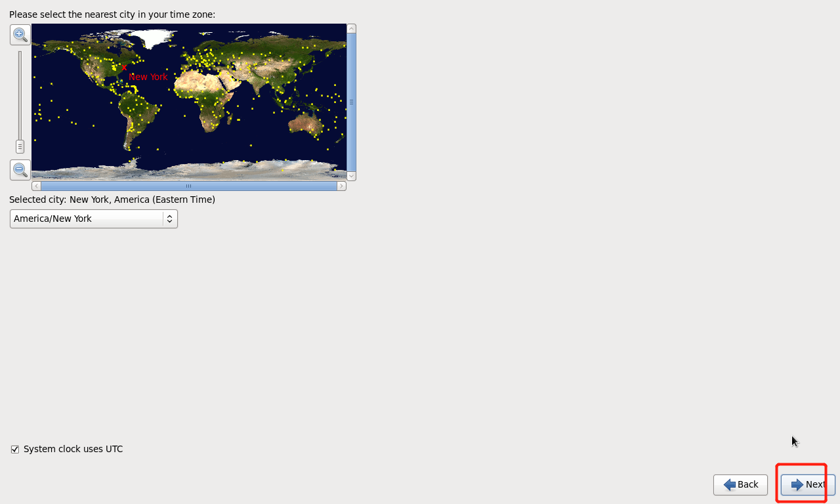Image resolution: width=840 pixels, height=504 pixels.
Task: Go Back to previous installer step
Action: (740, 485)
